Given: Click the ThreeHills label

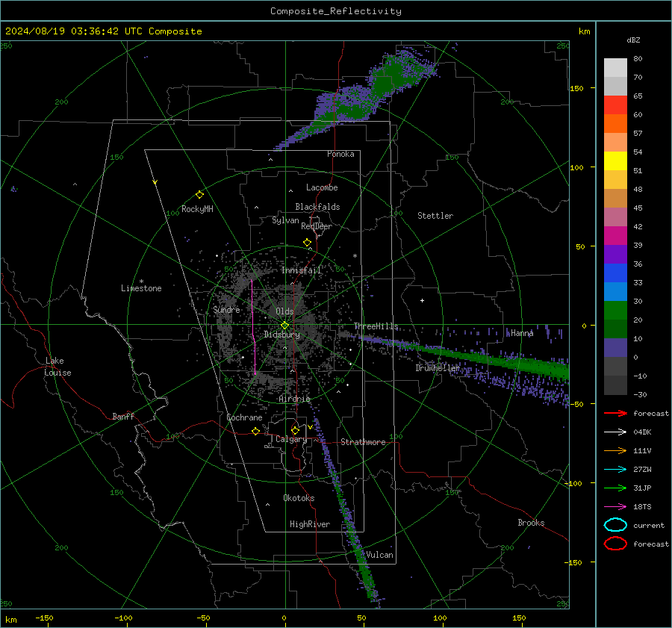Looking at the screenshot, I should [x=376, y=326].
